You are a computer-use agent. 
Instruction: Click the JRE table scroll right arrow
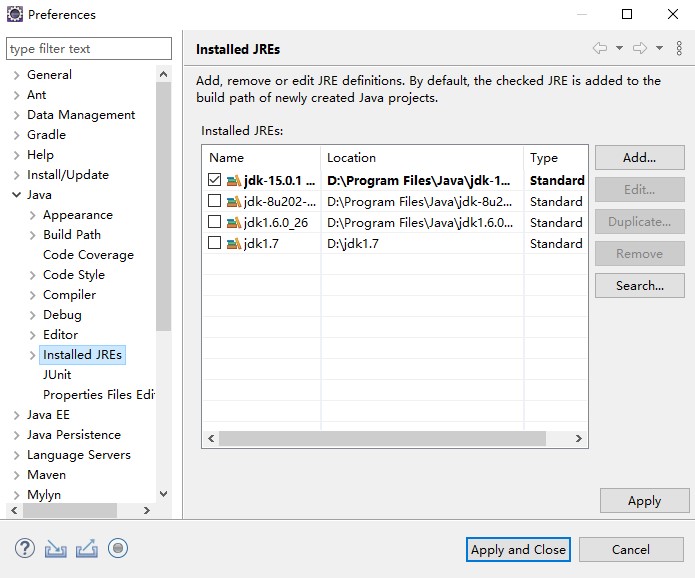click(x=578, y=438)
